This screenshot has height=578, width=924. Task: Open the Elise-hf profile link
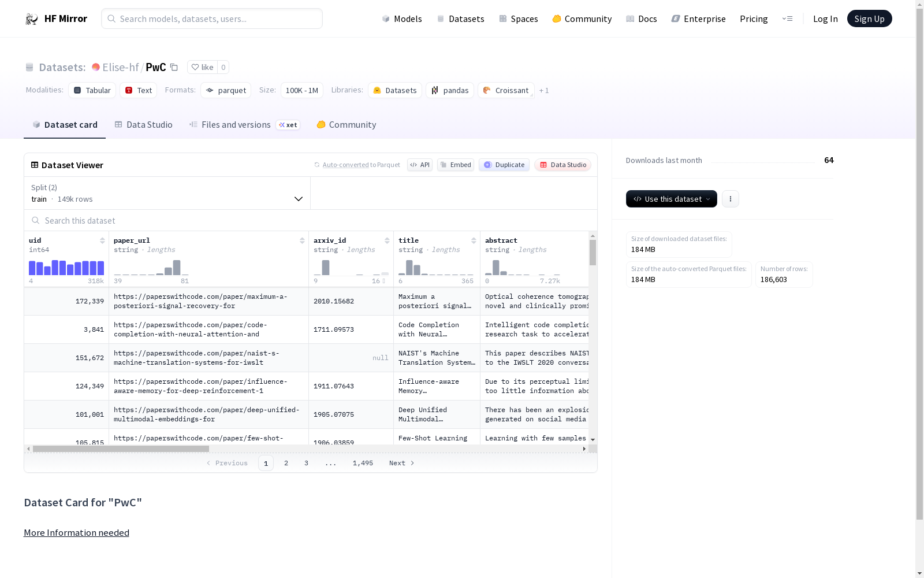click(x=121, y=67)
